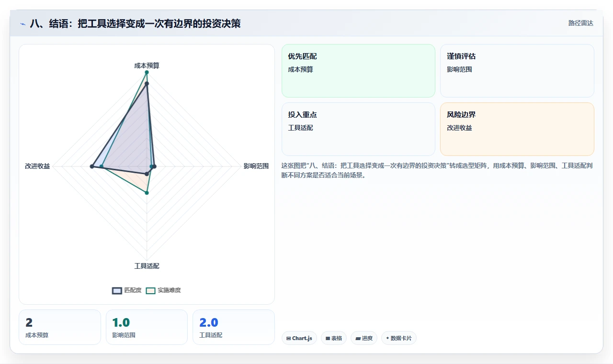This screenshot has width=613, height=364.
Task: Click the stat card showing 1.0 影响范围
Action: click(147, 327)
